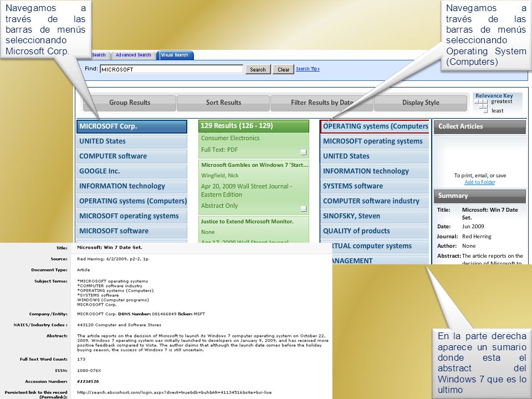The width and height of the screenshot is (532, 399).
Task: Select MICROSOFT Corp. in the left column
Action: (132, 126)
